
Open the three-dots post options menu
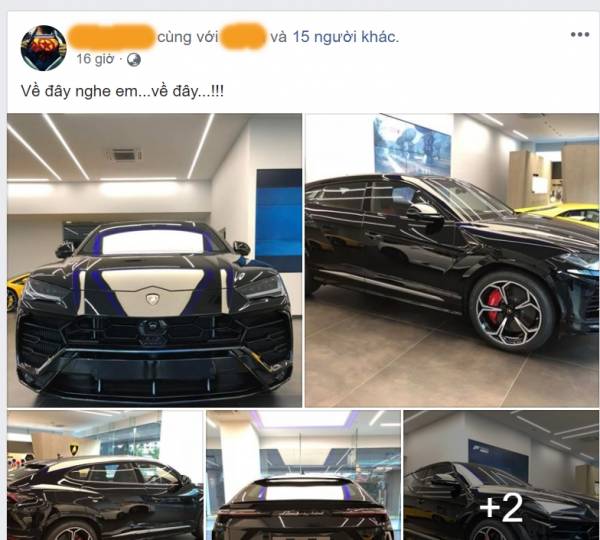[x=580, y=35]
